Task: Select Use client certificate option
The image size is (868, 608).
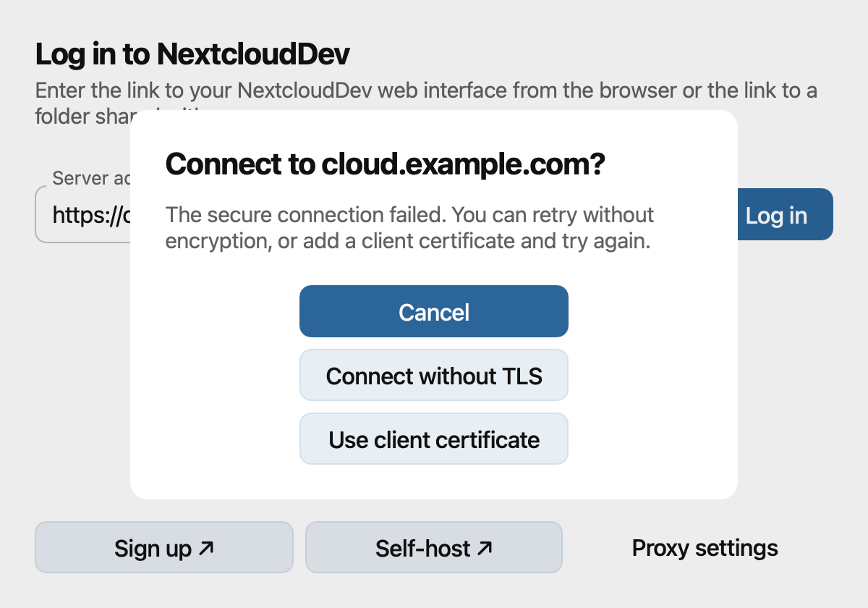Action: [x=434, y=439]
